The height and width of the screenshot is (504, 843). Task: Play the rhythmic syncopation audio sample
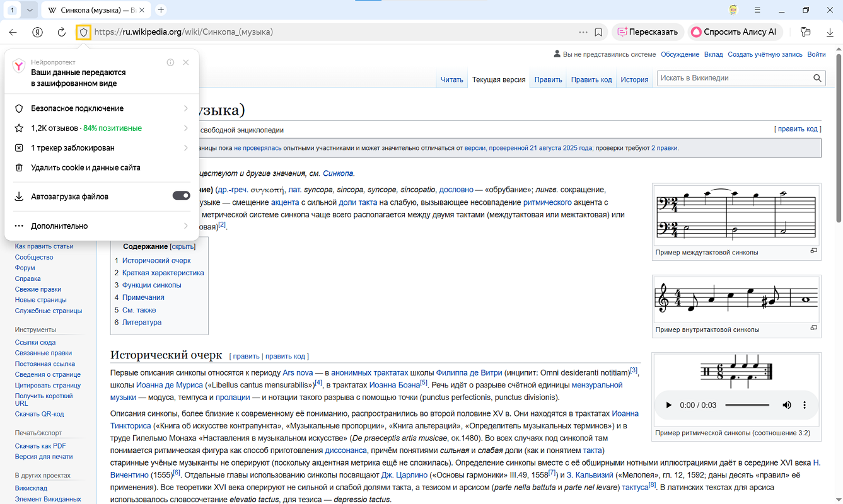(668, 405)
